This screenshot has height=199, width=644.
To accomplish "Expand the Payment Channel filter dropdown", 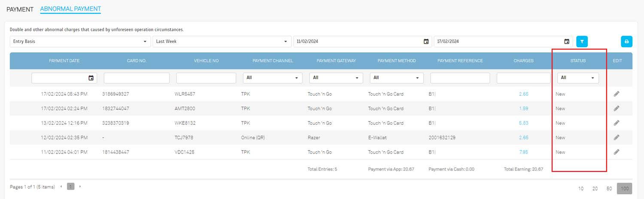I will pyautogui.click(x=272, y=78).
